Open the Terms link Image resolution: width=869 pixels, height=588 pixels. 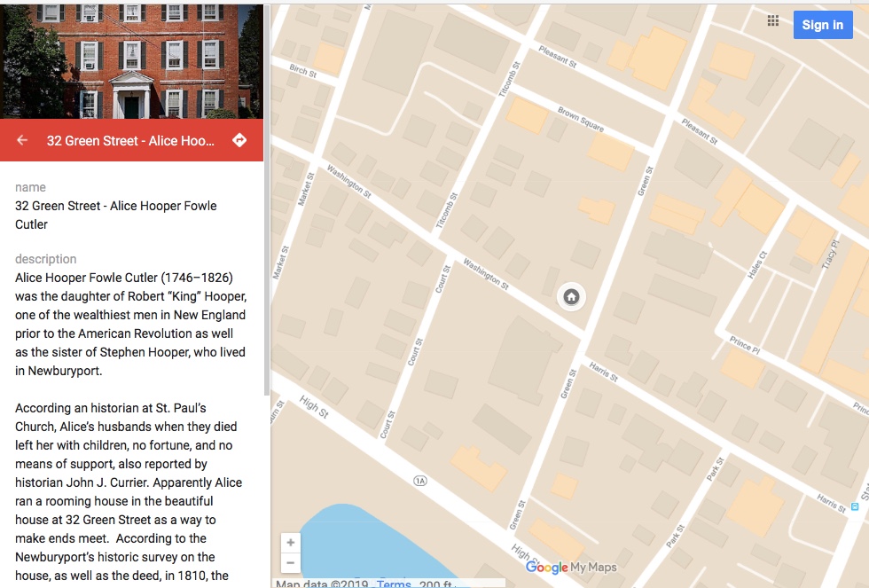click(x=395, y=584)
